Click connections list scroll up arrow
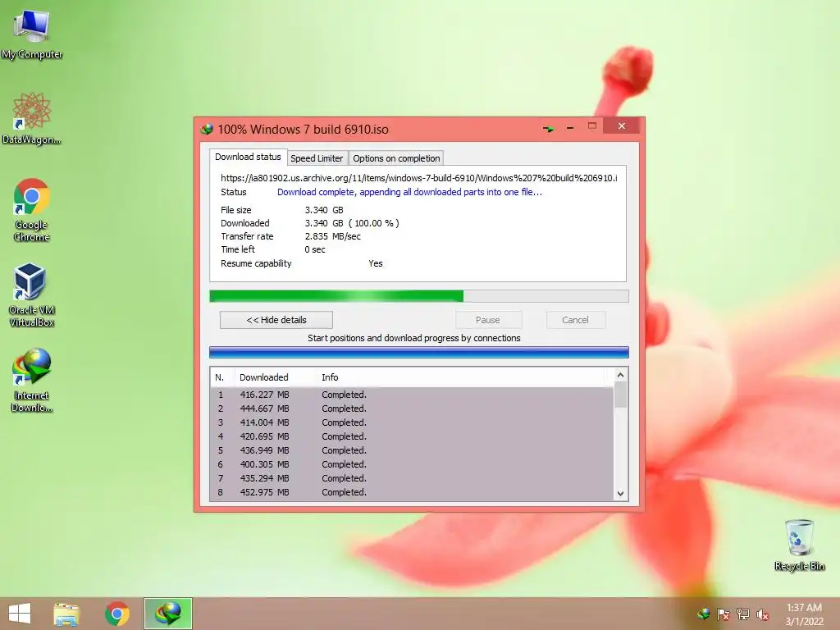 [x=620, y=375]
